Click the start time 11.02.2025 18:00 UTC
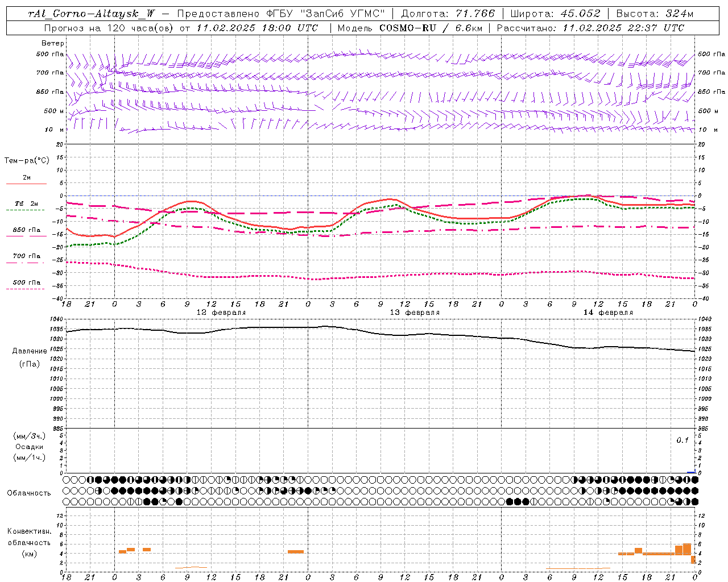Screen dimensions: 728x582 (257, 28)
